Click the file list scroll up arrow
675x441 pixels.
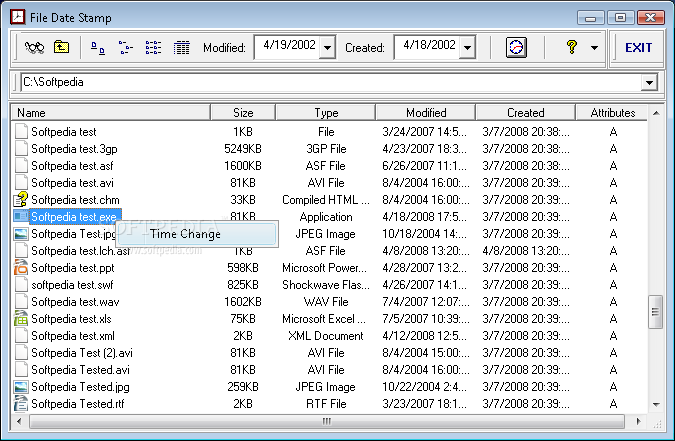coord(656,113)
